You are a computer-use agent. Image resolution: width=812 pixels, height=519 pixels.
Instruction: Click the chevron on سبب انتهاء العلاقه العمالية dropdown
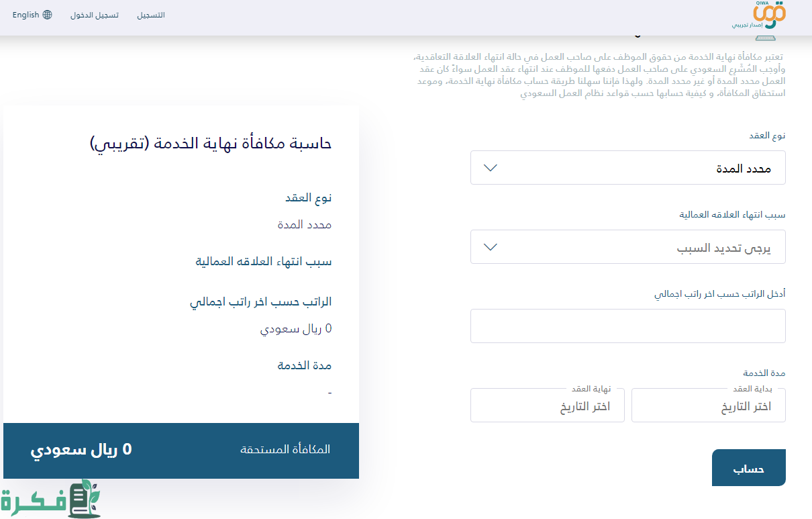(x=490, y=246)
